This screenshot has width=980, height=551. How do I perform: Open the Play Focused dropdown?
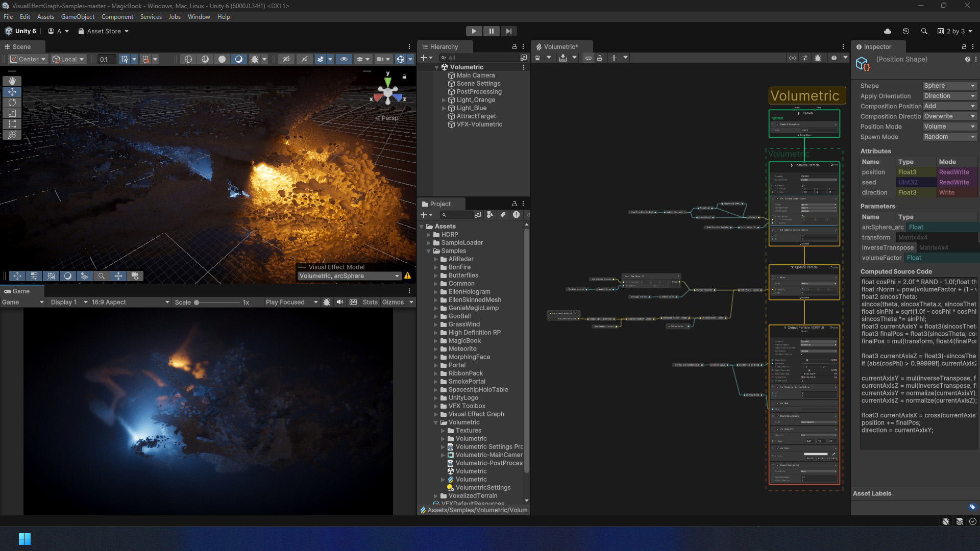(291, 303)
